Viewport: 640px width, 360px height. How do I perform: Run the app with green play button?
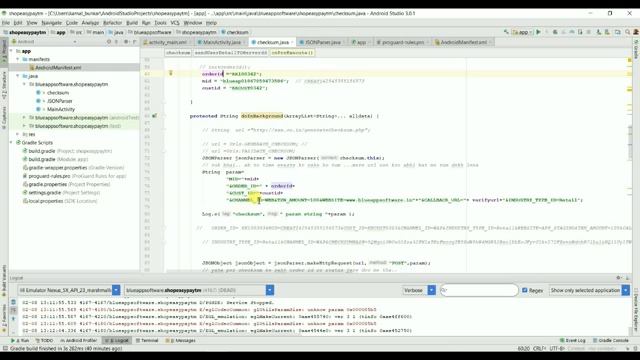coord(538,32)
